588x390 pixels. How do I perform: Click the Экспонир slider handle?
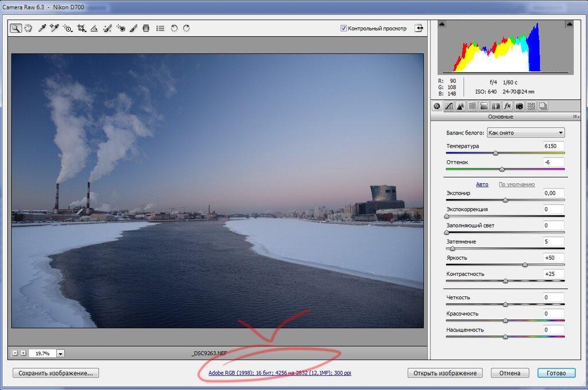[x=505, y=200]
